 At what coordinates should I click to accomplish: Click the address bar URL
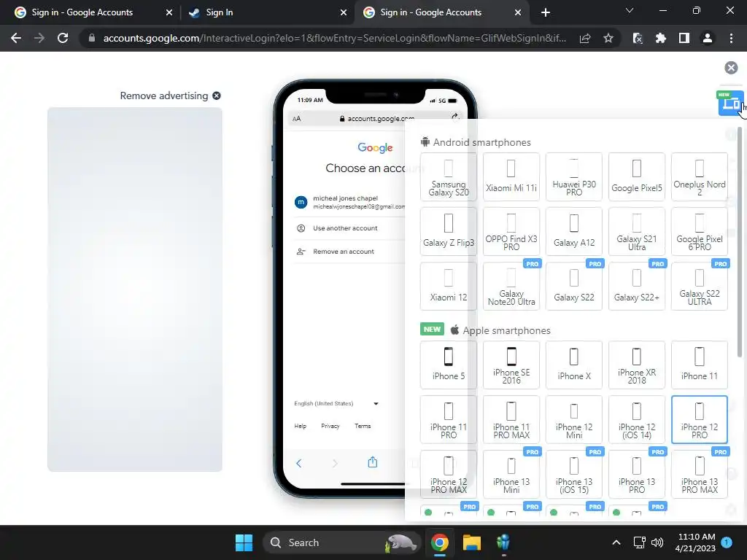334,38
